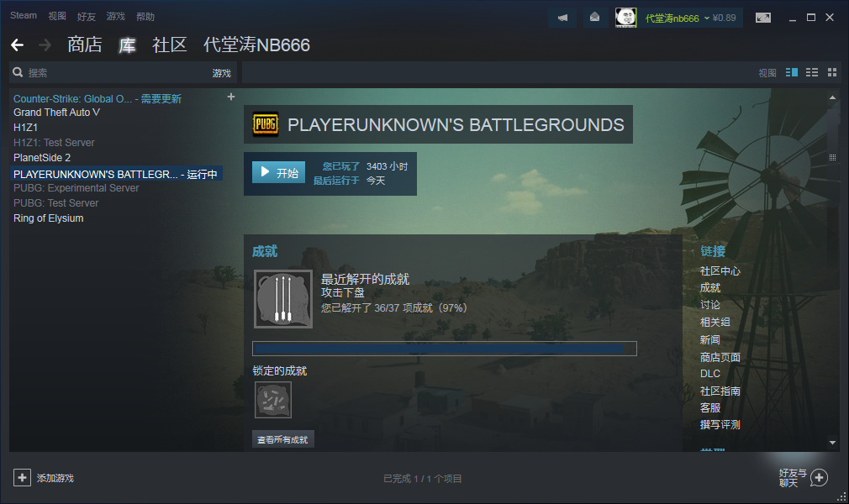Click the ¥0.89 wallet balance
The height and width of the screenshot is (504, 849).
tap(725, 18)
